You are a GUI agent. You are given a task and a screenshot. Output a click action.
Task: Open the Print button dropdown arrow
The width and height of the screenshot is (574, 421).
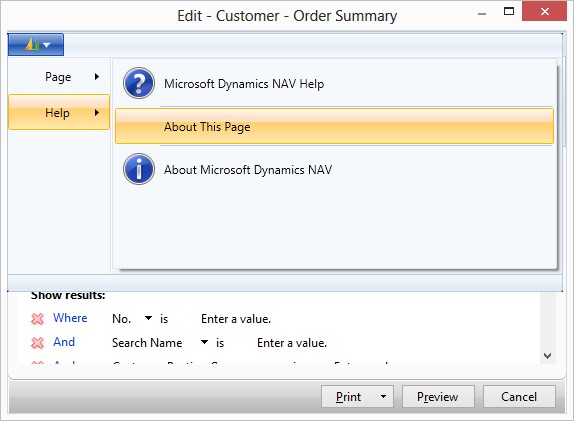[x=383, y=396]
